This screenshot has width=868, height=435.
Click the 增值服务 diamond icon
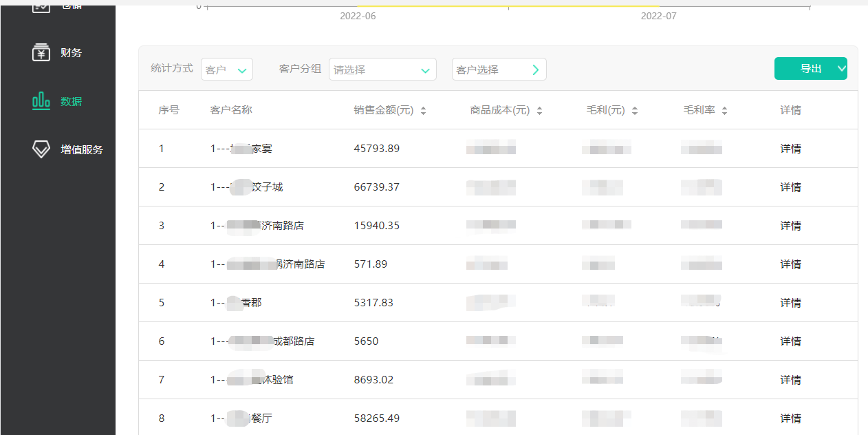click(x=41, y=149)
